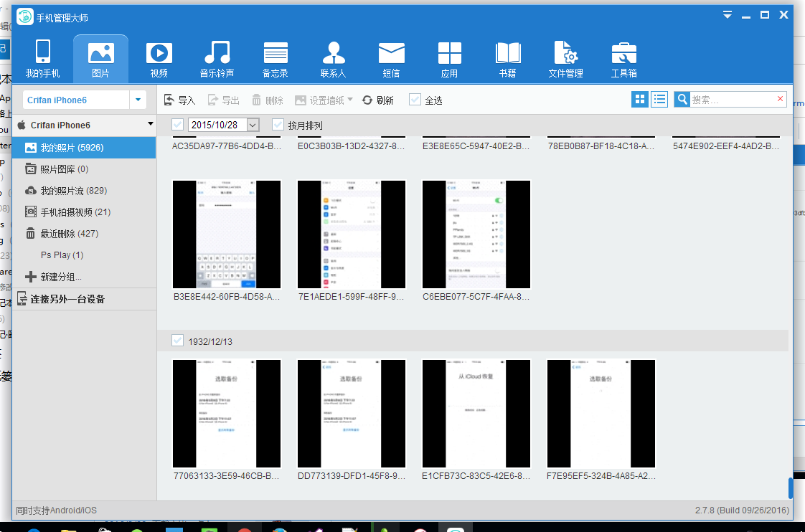
Task: Clear the search box with the red X
Action: 780,99
